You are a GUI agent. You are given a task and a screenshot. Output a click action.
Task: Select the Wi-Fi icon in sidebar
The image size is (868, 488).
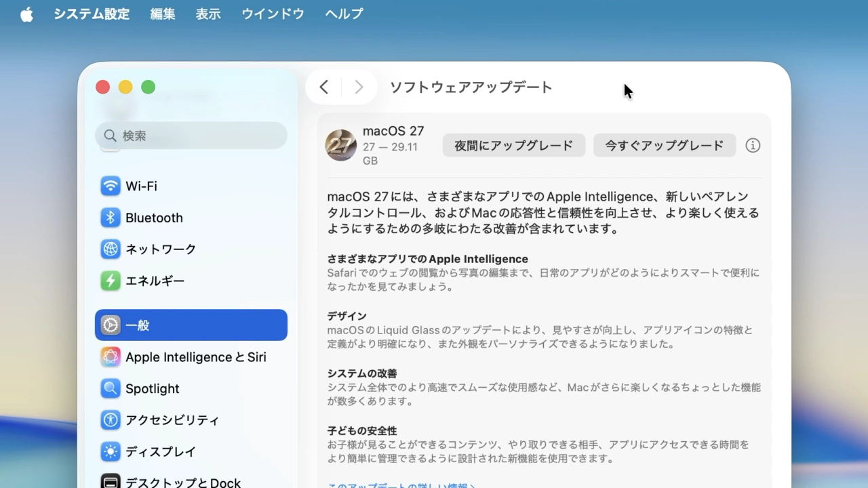(111, 186)
